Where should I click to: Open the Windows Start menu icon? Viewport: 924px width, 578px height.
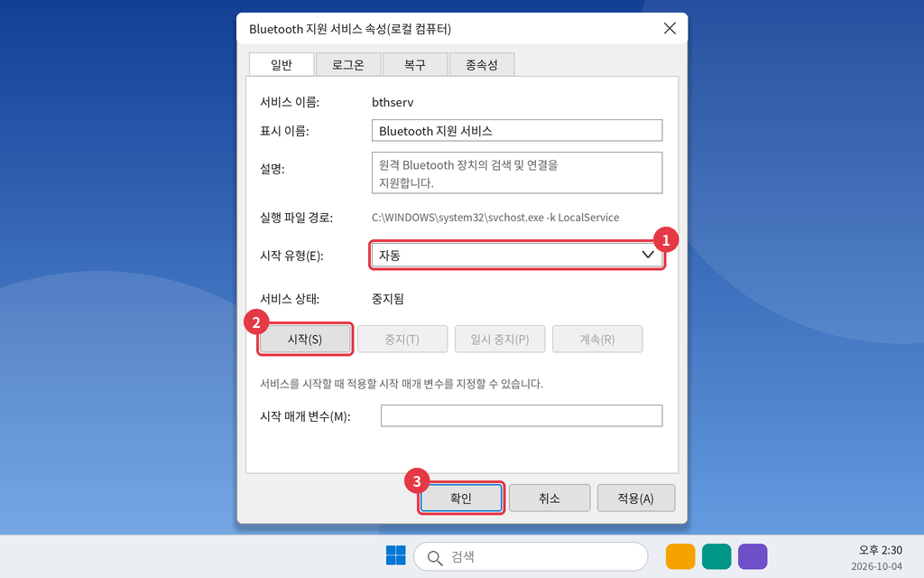click(395, 555)
